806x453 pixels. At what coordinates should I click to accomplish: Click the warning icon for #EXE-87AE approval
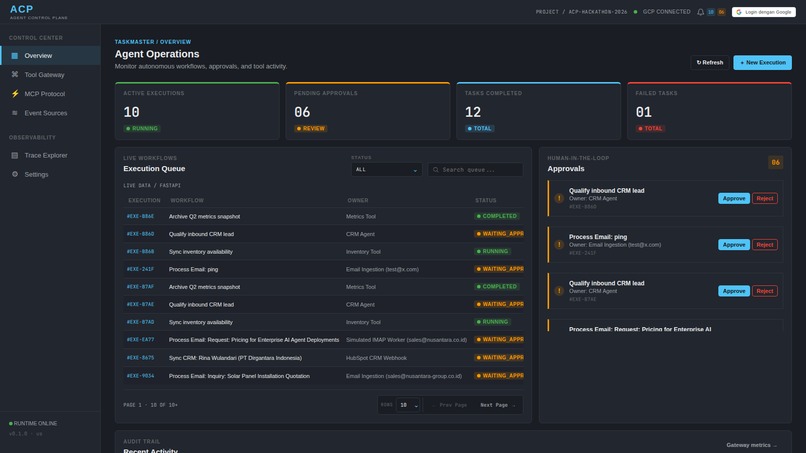tap(559, 291)
